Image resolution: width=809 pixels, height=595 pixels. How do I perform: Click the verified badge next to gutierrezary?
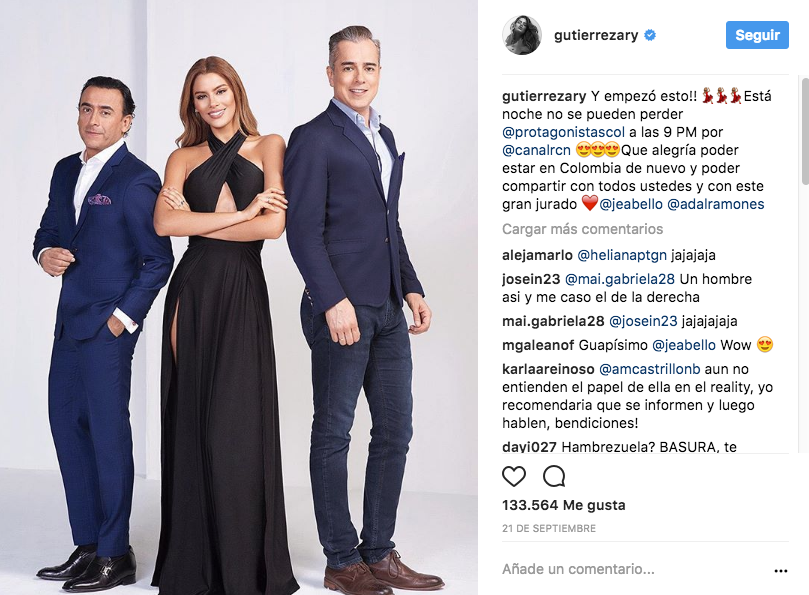(x=650, y=35)
